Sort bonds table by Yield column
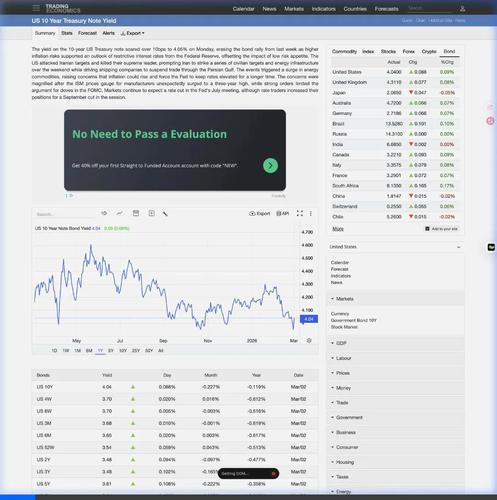 click(107, 375)
